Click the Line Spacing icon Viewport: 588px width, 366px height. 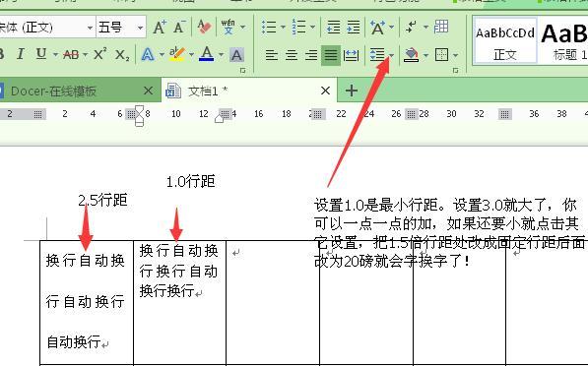pyautogui.click(x=377, y=55)
